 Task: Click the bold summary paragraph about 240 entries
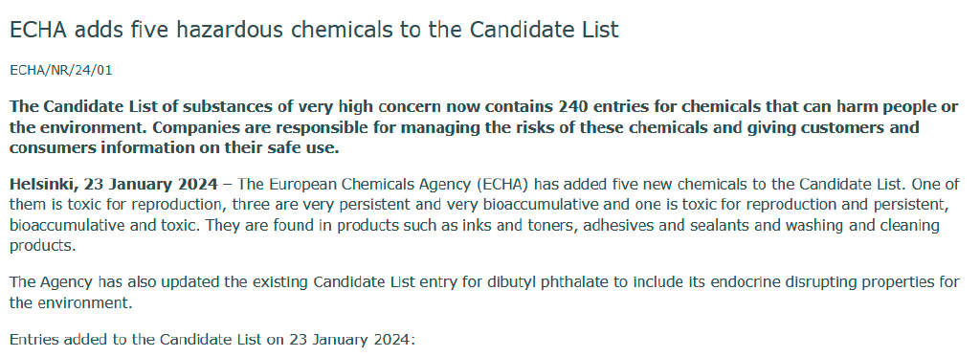point(483,128)
